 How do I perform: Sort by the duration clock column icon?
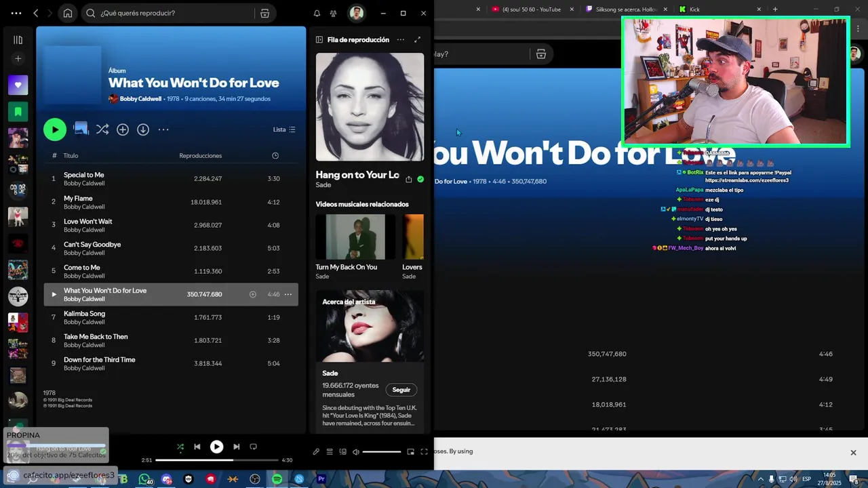[275, 156]
